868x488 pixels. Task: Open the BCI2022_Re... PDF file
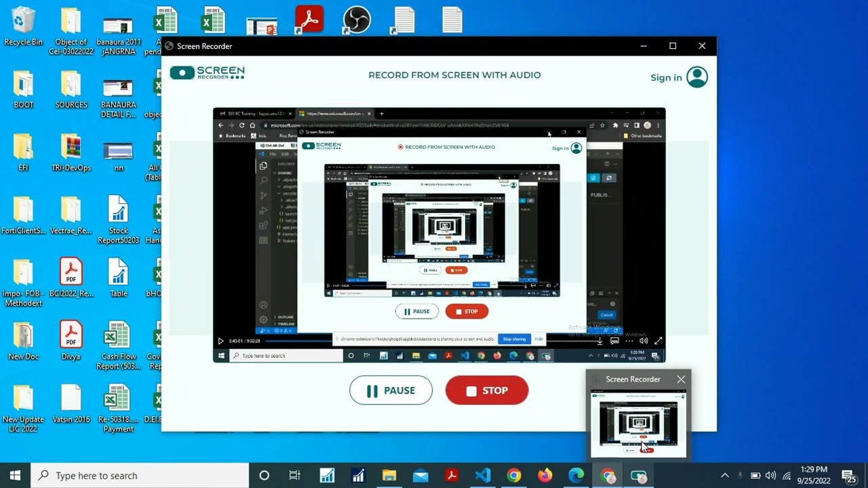coord(71,279)
